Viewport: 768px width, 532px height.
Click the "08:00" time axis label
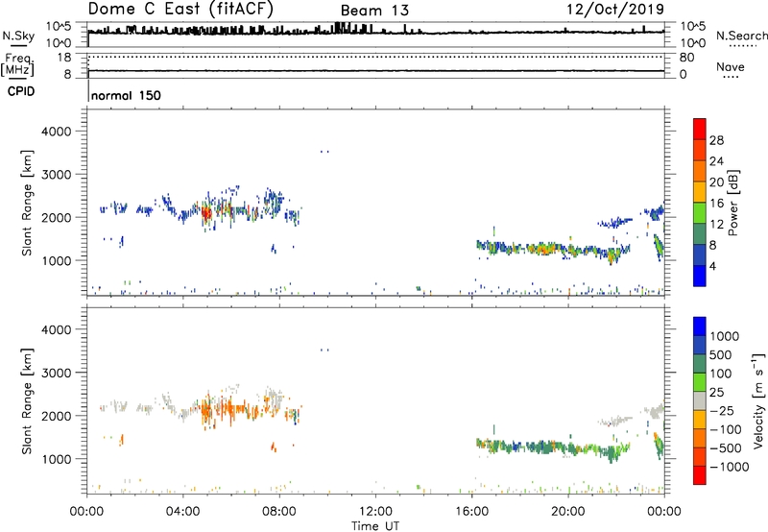279,512
